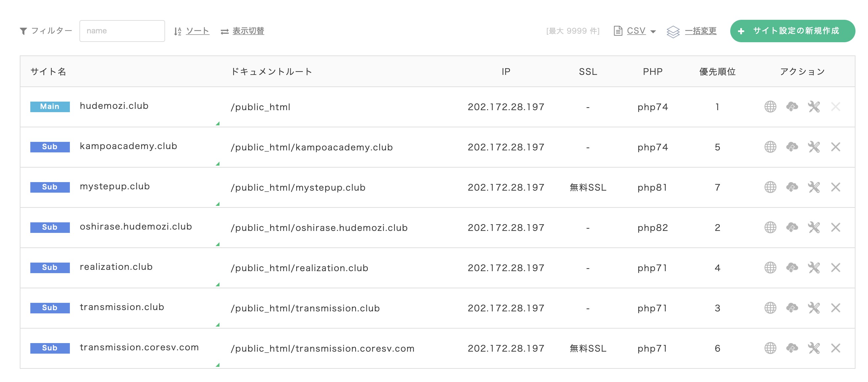Click the PHP column header

point(653,72)
